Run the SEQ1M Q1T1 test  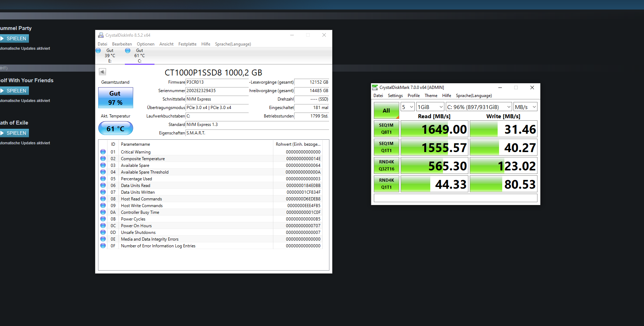click(x=387, y=147)
